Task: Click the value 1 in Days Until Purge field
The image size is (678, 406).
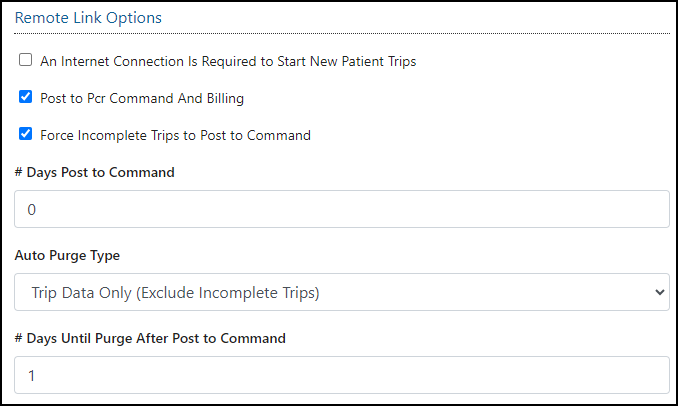Action: click(31, 375)
